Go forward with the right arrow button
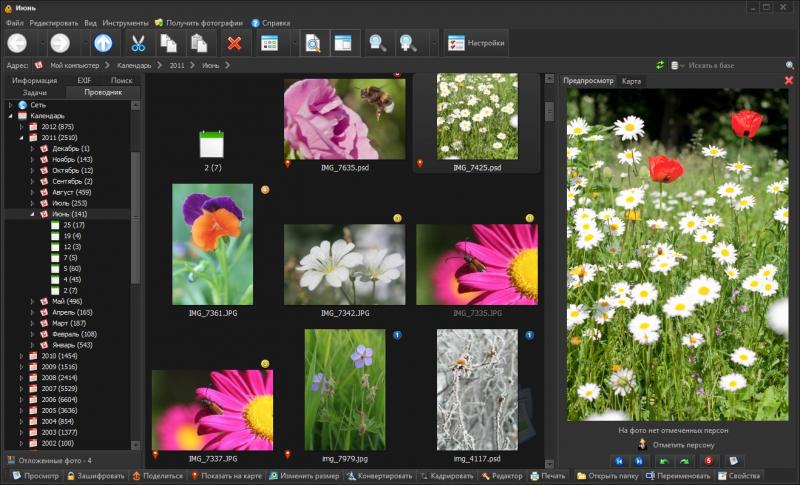 point(60,43)
